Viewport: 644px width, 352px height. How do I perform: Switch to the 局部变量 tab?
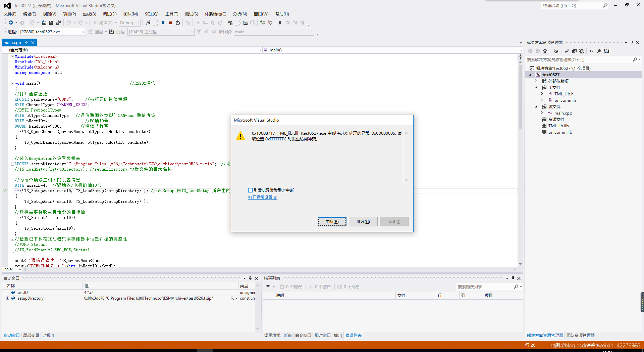31,336
